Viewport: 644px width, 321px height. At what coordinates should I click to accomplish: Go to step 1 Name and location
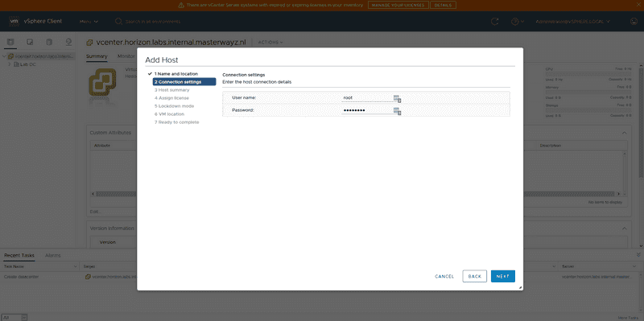(x=175, y=74)
